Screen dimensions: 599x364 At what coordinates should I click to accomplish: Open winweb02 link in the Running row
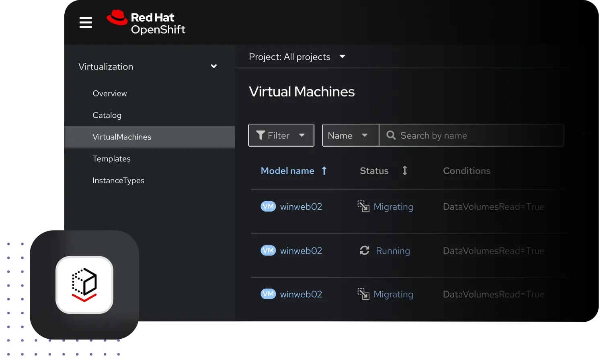click(301, 251)
